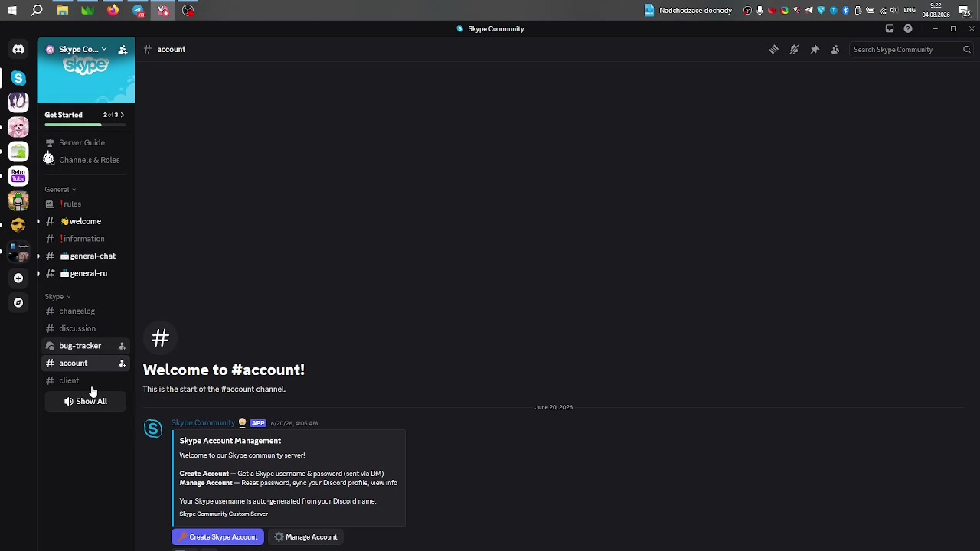Open the Retro Tube server
The height and width of the screenshot is (551, 980).
click(18, 176)
